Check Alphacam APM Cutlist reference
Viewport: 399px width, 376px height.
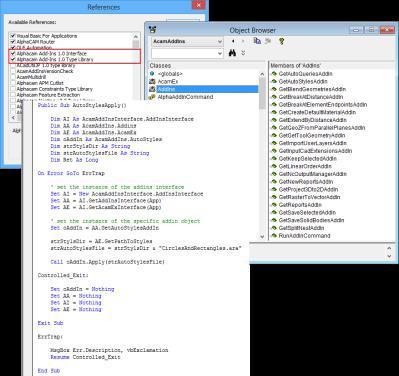click(13, 83)
